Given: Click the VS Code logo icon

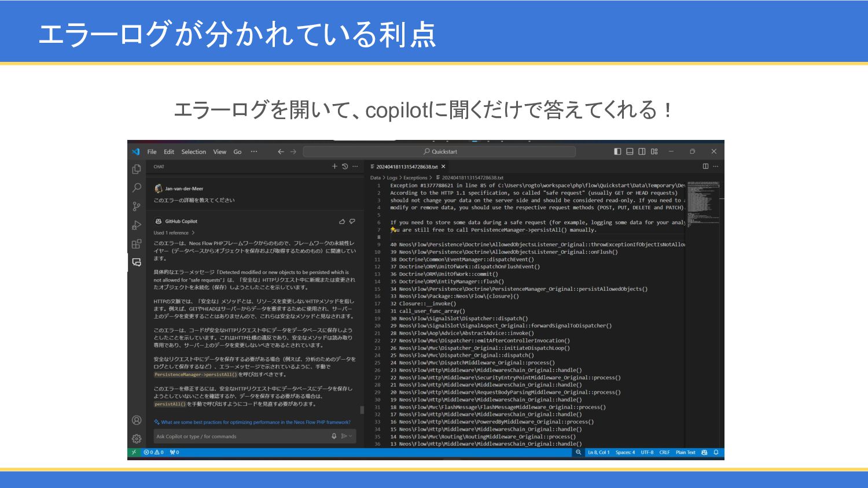Looking at the screenshot, I should click(x=136, y=151).
